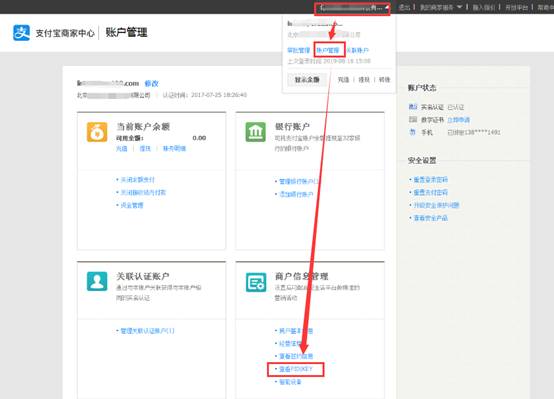The image size is (554, 399).
Task: Click the 账户管理 page title
Action: (x=126, y=33)
